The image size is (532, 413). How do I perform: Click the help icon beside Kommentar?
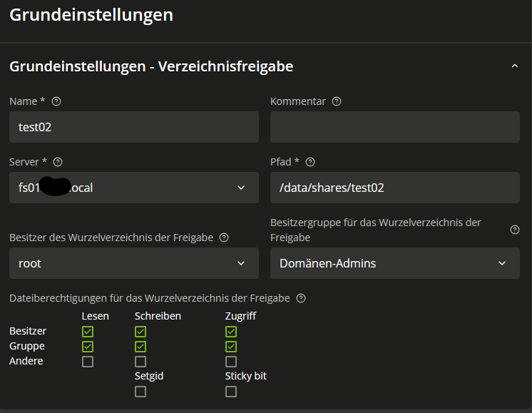(x=337, y=101)
